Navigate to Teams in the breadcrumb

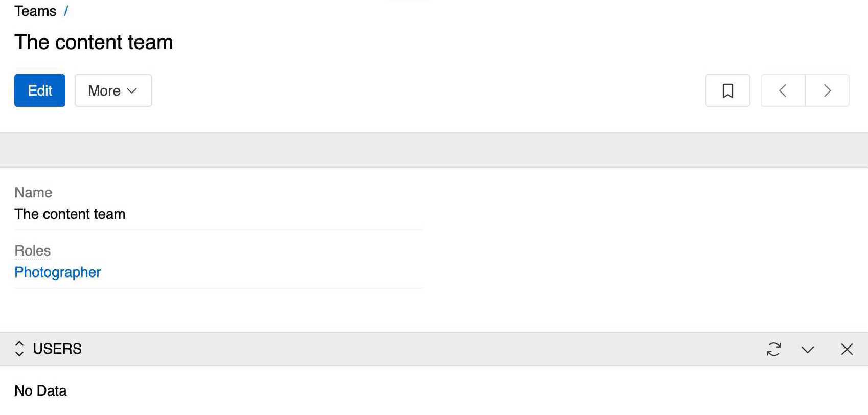tap(35, 11)
